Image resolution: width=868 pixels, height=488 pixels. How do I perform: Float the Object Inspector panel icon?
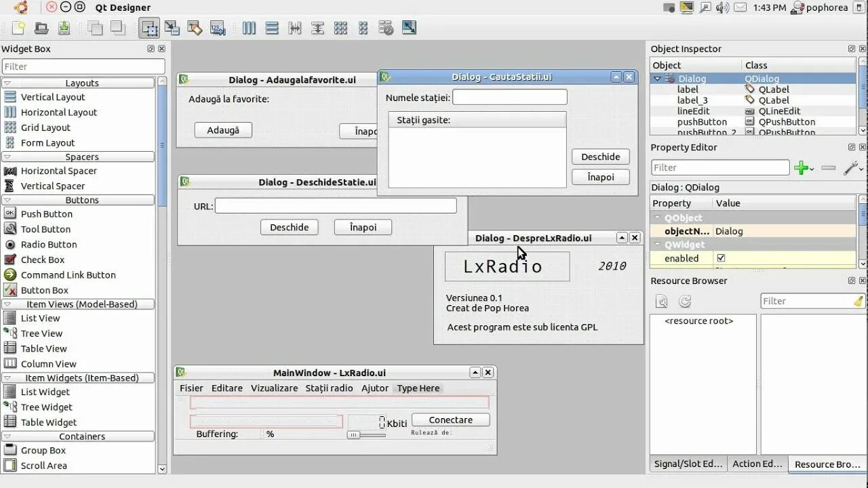(852, 49)
